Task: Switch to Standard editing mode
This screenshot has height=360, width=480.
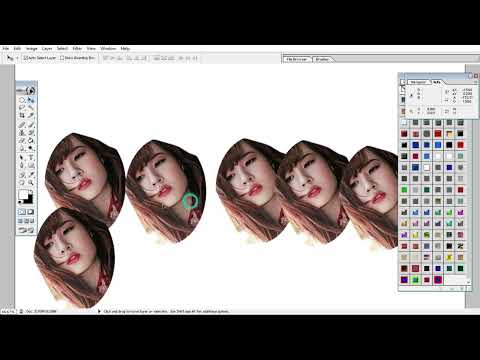Action: pos(22,212)
